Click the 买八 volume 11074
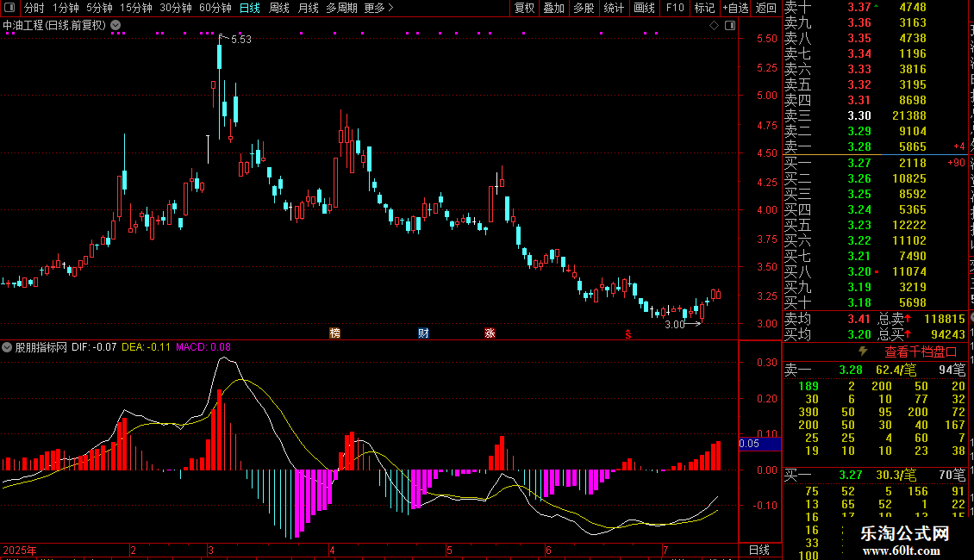The width and height of the screenshot is (974, 560). (x=909, y=271)
